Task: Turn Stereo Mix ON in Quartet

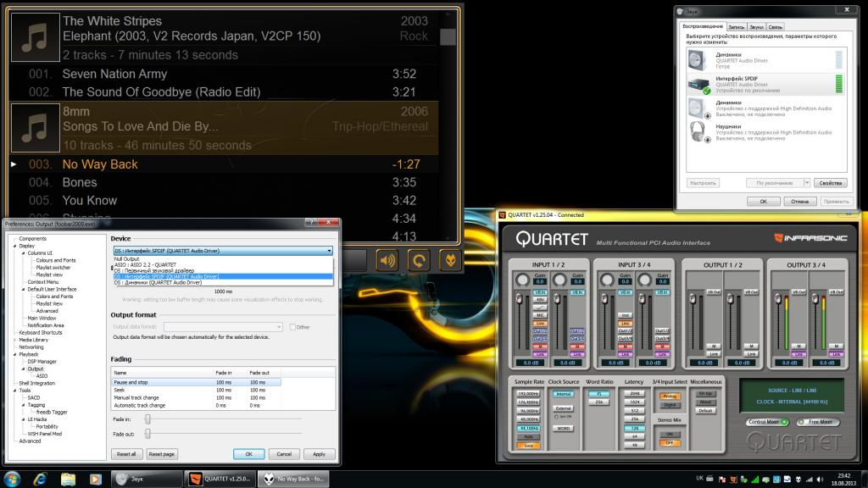Action: click(670, 434)
